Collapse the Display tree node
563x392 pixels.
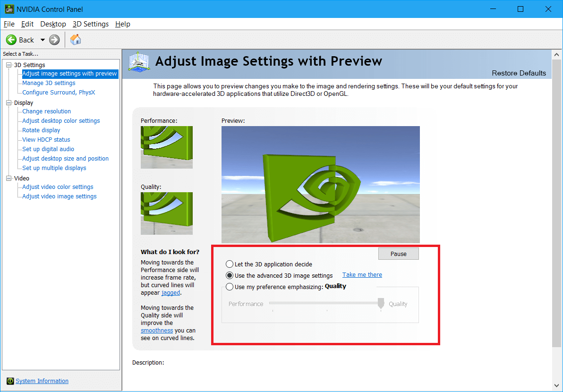(x=9, y=103)
